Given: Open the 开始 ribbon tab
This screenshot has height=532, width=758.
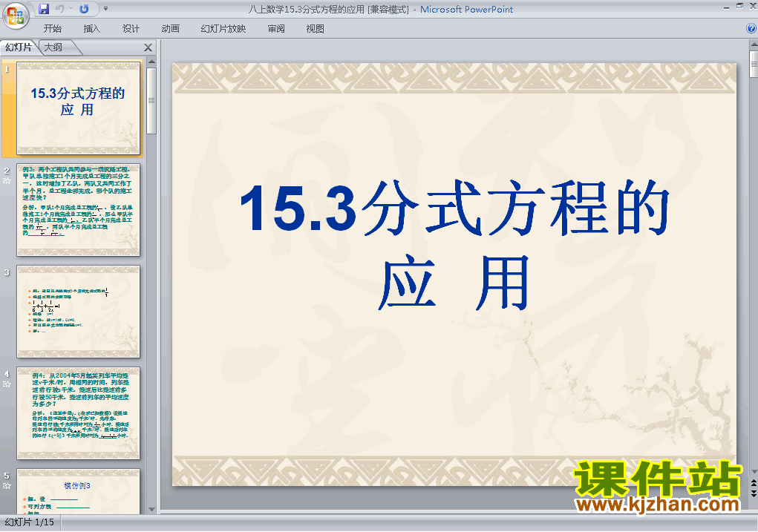Looking at the screenshot, I should click(52, 28).
